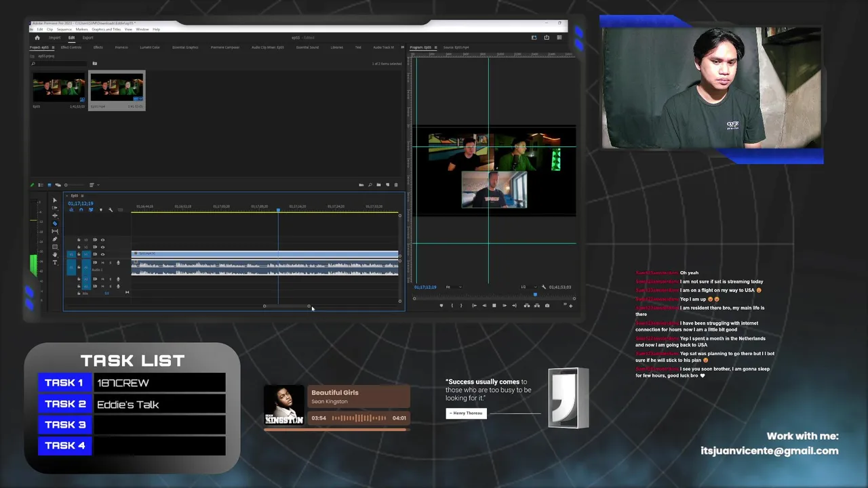Image resolution: width=868 pixels, height=488 pixels.
Task: Open the Workspaces icon menu
Action: coord(534,37)
